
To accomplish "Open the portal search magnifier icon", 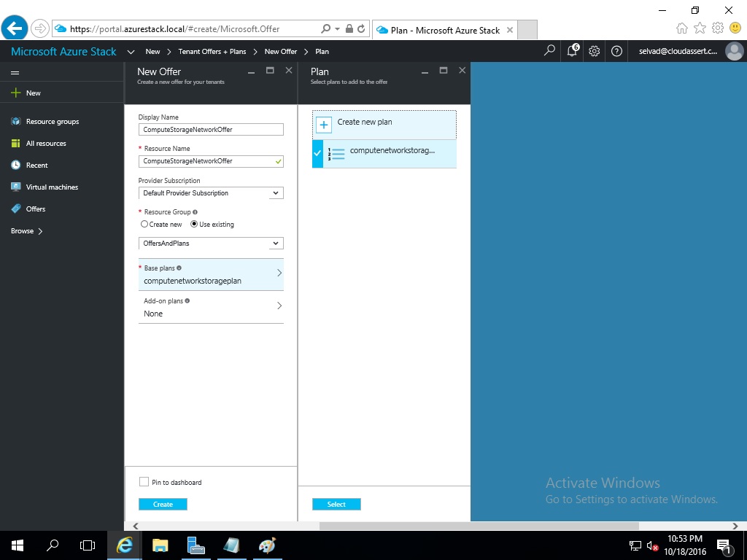I will click(x=549, y=50).
